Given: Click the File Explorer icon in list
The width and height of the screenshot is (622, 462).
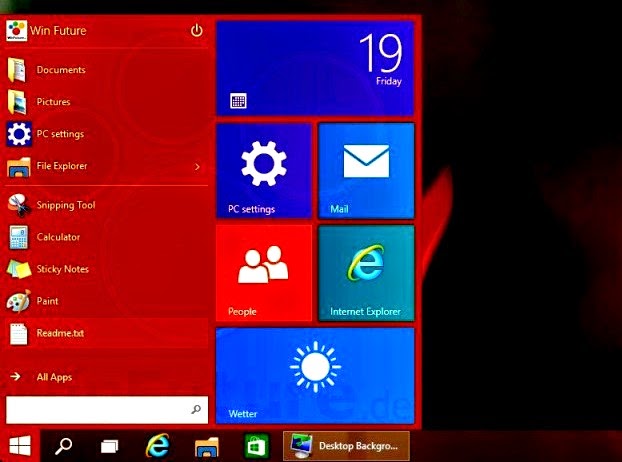Looking at the screenshot, I should 19,167.
